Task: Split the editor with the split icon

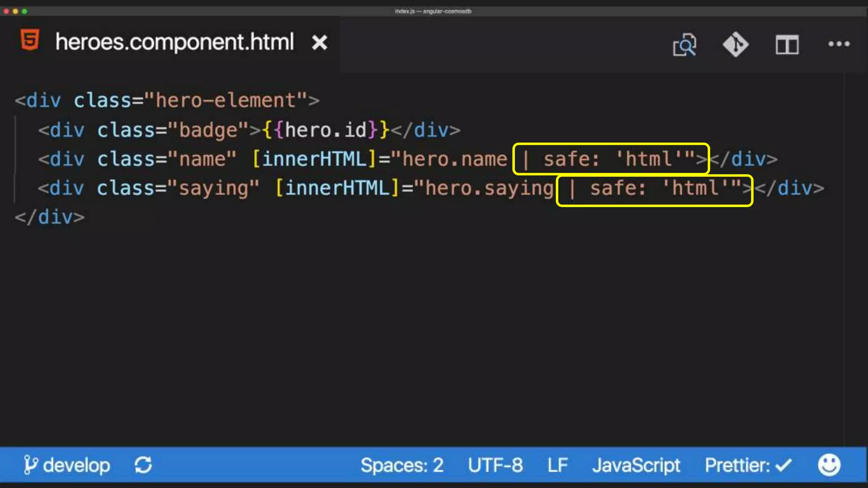Action: pos(787,44)
